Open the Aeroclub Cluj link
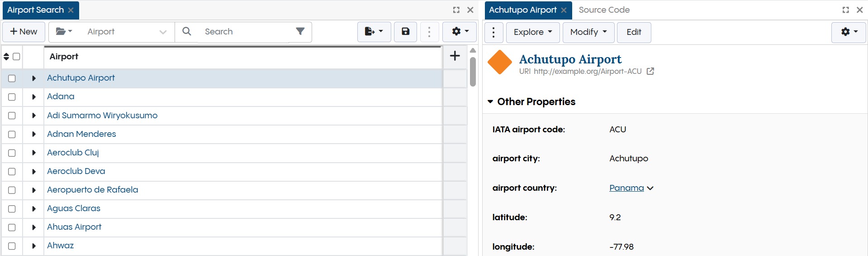 click(73, 153)
